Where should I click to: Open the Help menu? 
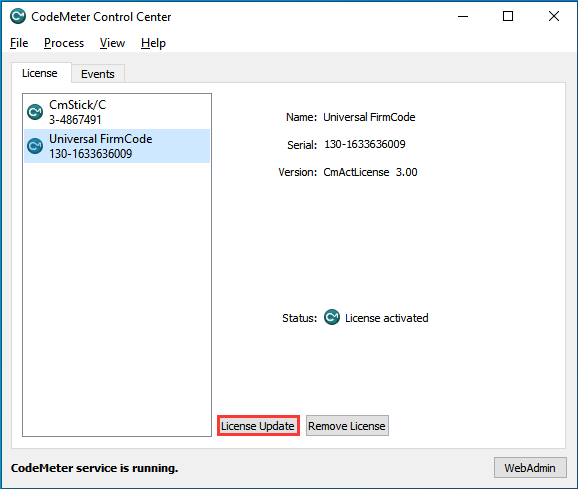153,43
